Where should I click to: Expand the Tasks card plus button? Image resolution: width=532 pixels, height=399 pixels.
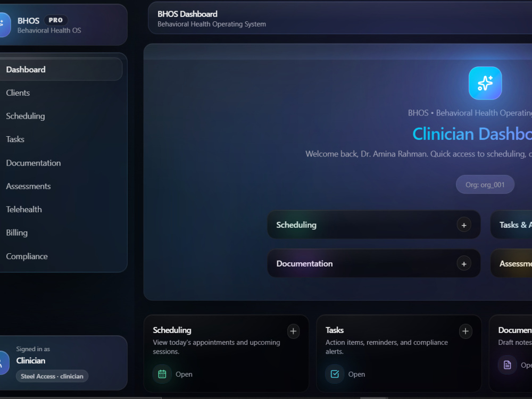pyautogui.click(x=465, y=331)
